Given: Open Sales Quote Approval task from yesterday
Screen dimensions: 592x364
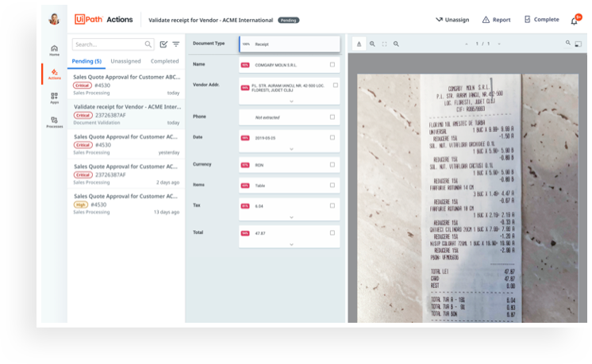Looking at the screenshot, I should [x=126, y=144].
